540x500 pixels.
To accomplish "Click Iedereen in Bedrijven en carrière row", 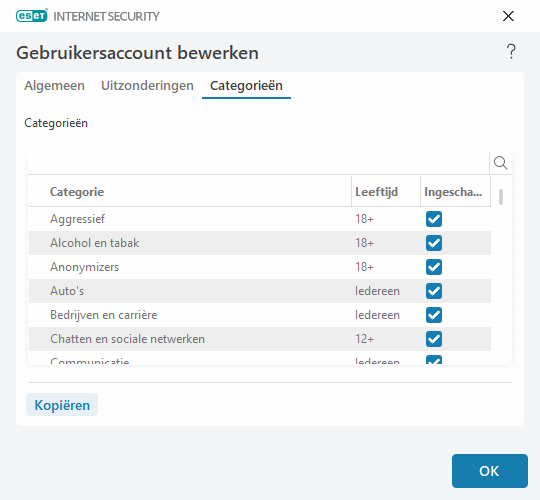I will point(377,315).
